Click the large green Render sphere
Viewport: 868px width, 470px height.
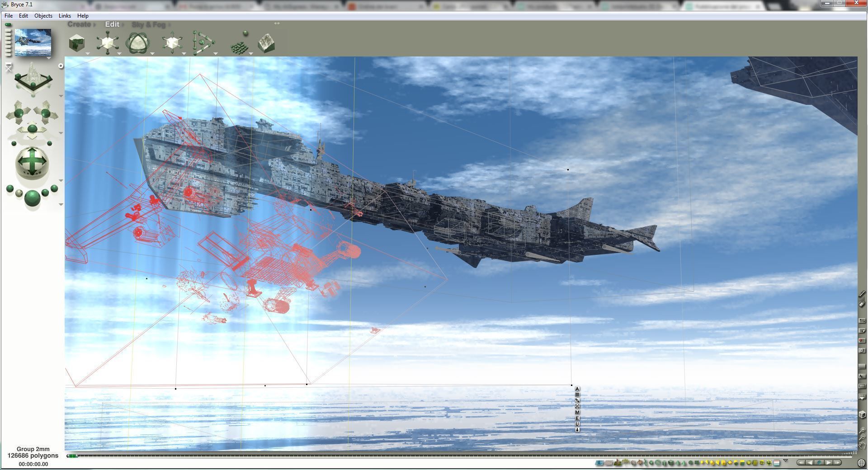point(32,199)
